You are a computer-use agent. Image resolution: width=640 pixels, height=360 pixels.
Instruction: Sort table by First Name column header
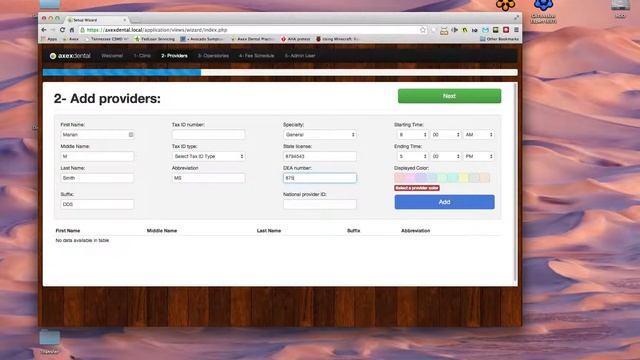pyautogui.click(x=68, y=231)
